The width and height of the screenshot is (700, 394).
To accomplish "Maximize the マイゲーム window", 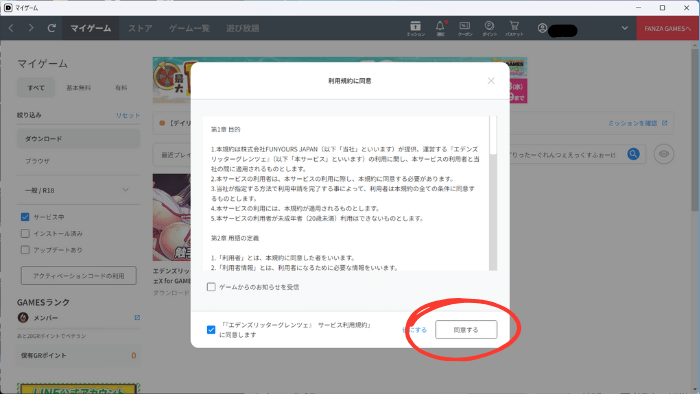I will coord(662,8).
